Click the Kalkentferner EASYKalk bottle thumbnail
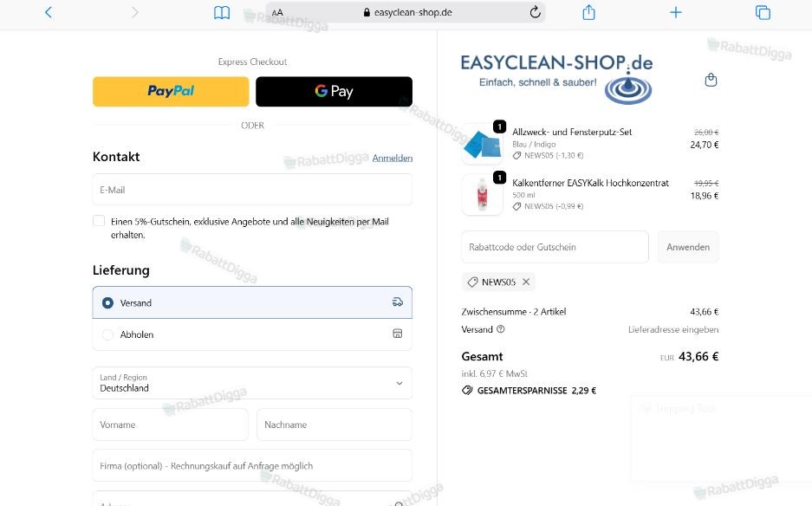This screenshot has width=812, height=506. tap(482, 195)
